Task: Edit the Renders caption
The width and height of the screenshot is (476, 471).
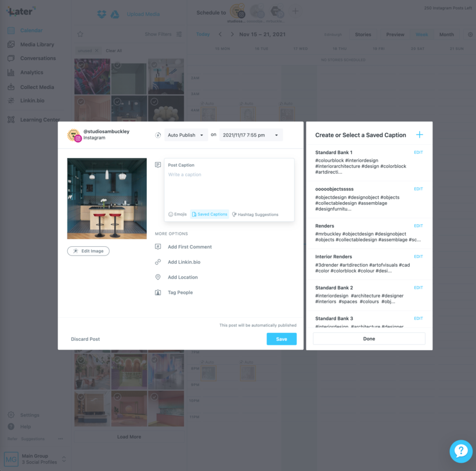Action: point(419,226)
